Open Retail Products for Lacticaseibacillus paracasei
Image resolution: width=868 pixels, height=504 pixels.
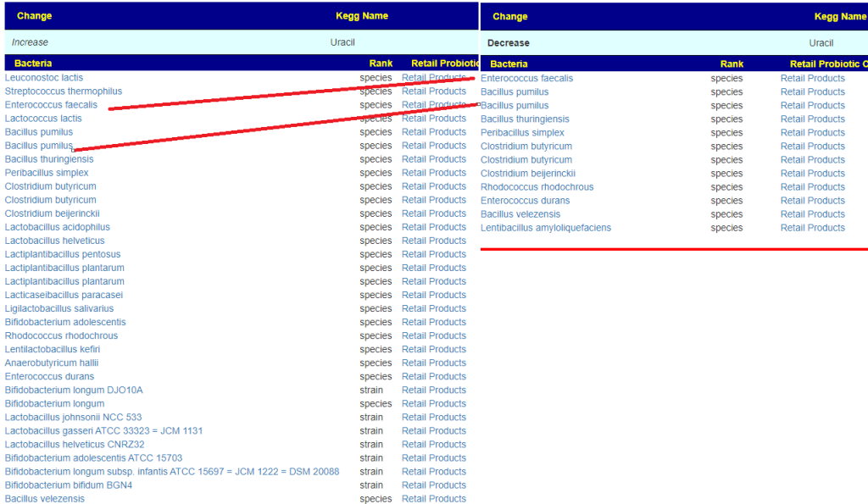434,295
